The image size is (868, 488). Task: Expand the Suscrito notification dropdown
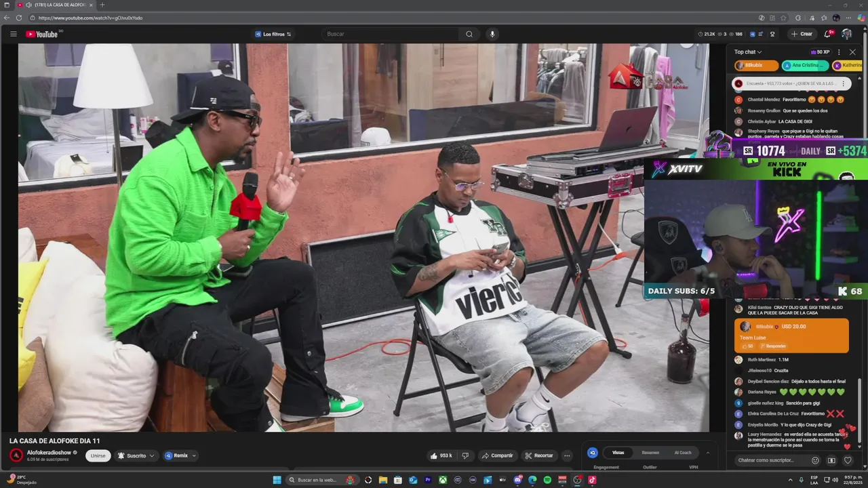point(136,455)
